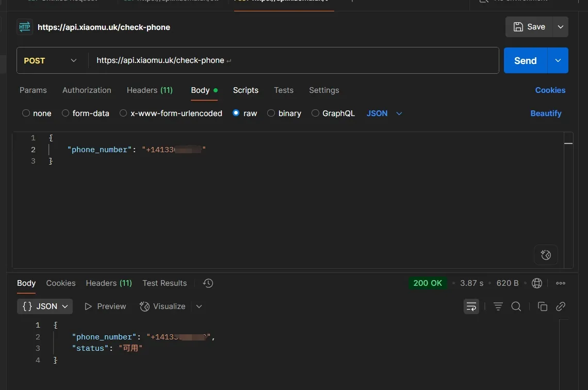Click the network globe icon
The image size is (588, 390).
click(537, 283)
